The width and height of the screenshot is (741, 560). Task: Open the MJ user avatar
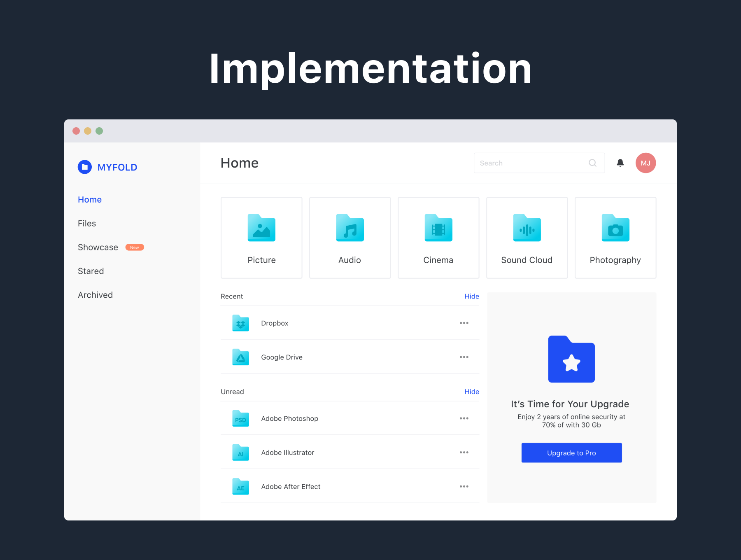coord(645,163)
